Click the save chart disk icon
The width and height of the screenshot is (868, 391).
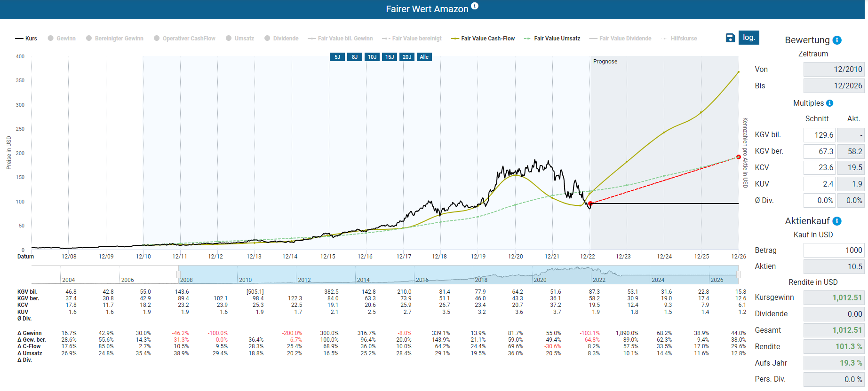[730, 38]
